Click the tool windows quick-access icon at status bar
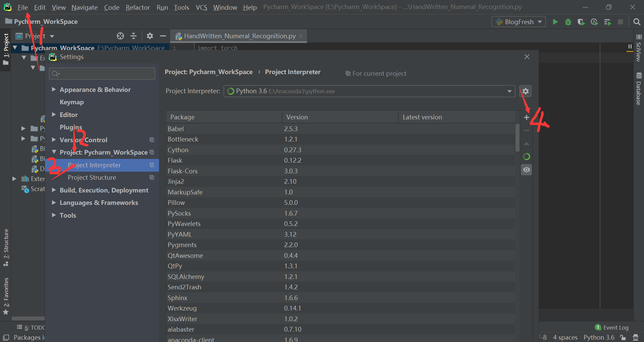 coord(6,338)
